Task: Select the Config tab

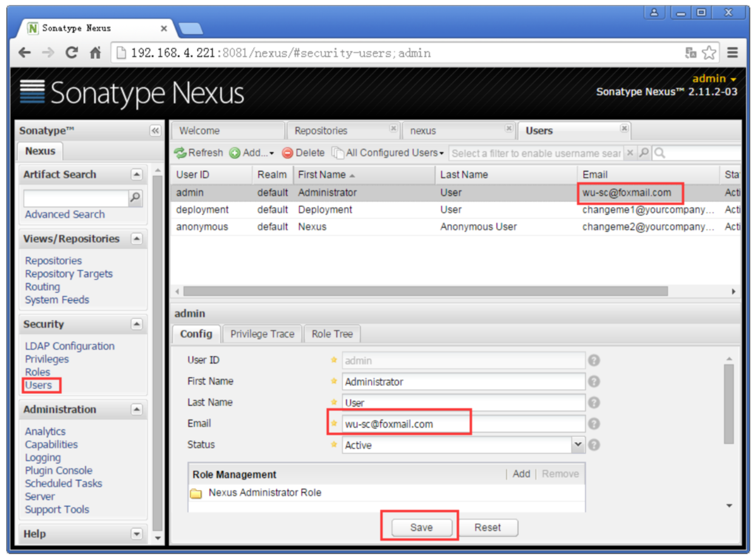Action: [x=197, y=334]
